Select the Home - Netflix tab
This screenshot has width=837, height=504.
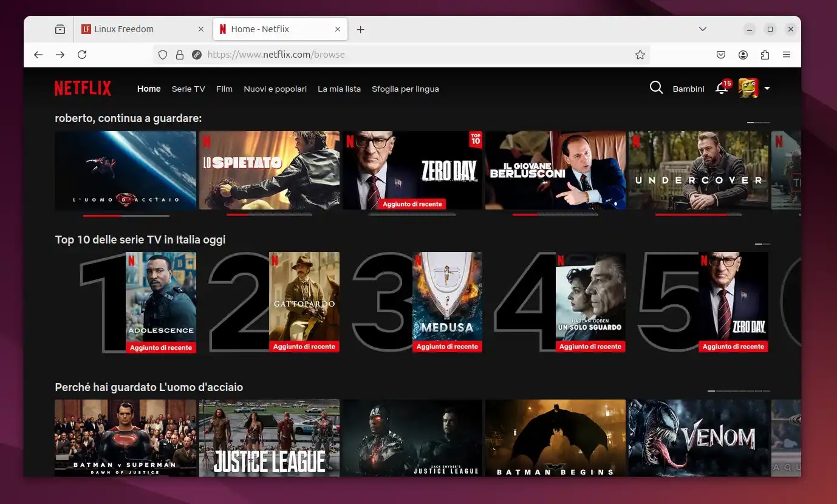tap(280, 29)
